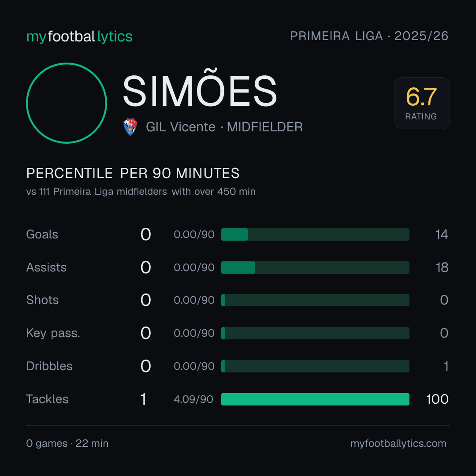Click the 0 games 22 min footer text
This screenshot has width=476, height=476.
point(67,443)
